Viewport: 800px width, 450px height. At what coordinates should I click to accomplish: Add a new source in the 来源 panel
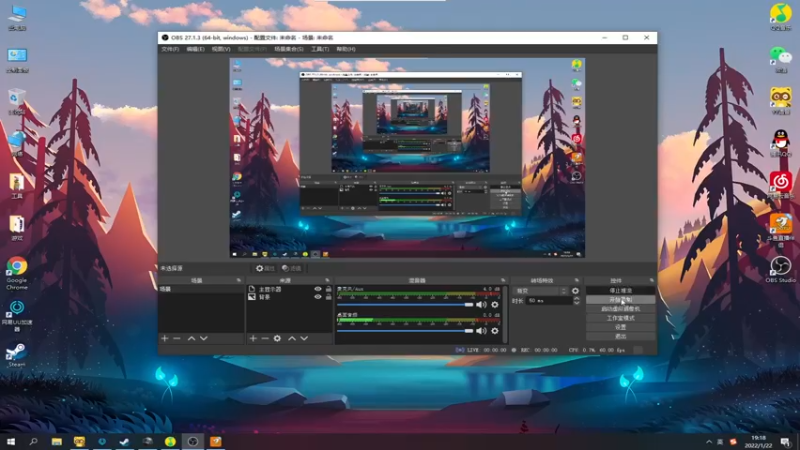[253, 338]
